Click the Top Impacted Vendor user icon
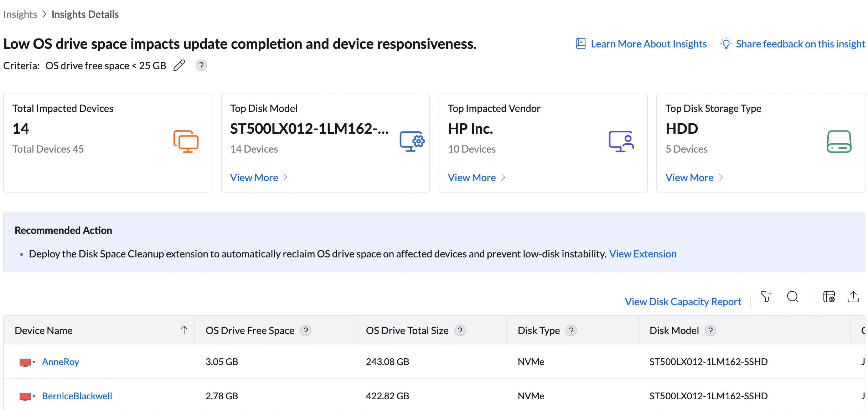 point(621,142)
